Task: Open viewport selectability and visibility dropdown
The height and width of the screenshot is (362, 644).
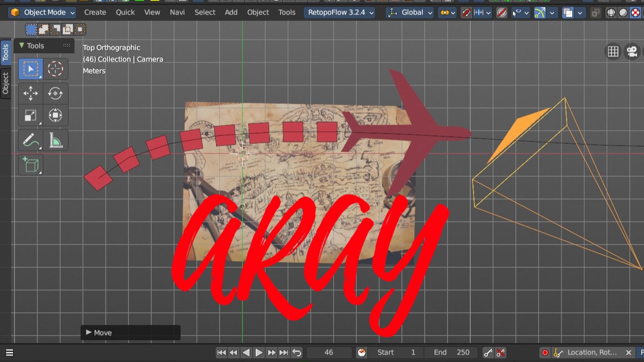Action: [521, 13]
